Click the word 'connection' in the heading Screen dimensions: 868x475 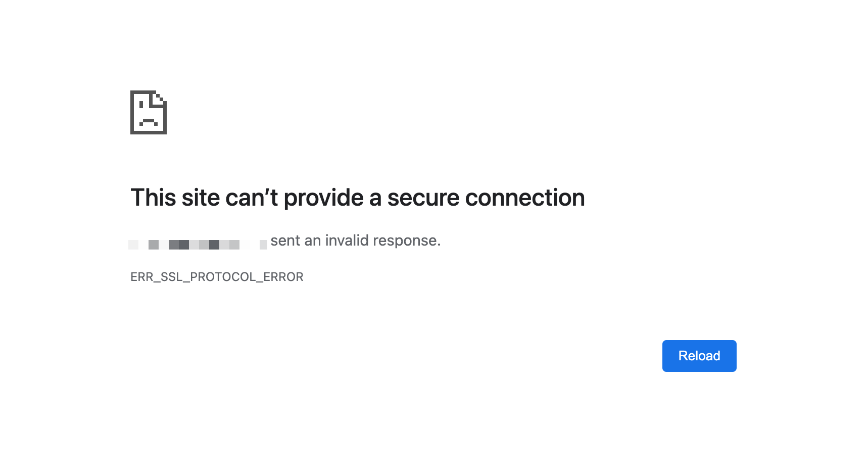pos(524,198)
